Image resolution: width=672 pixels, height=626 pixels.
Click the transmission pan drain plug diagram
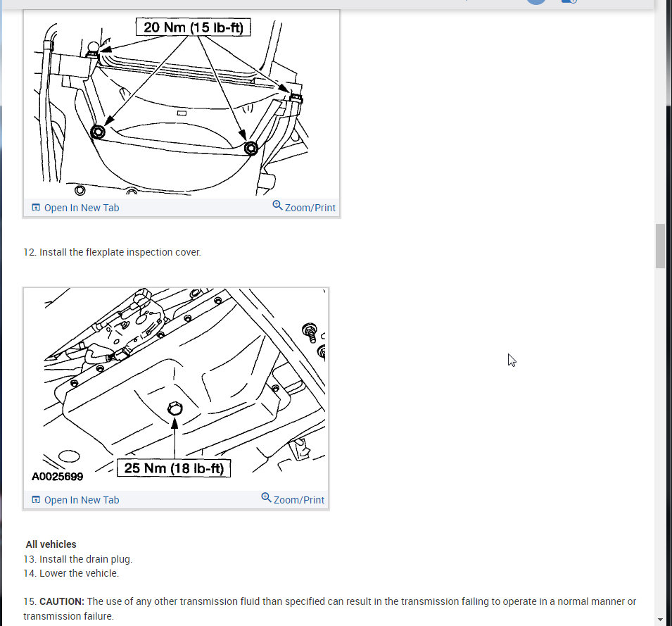point(176,389)
